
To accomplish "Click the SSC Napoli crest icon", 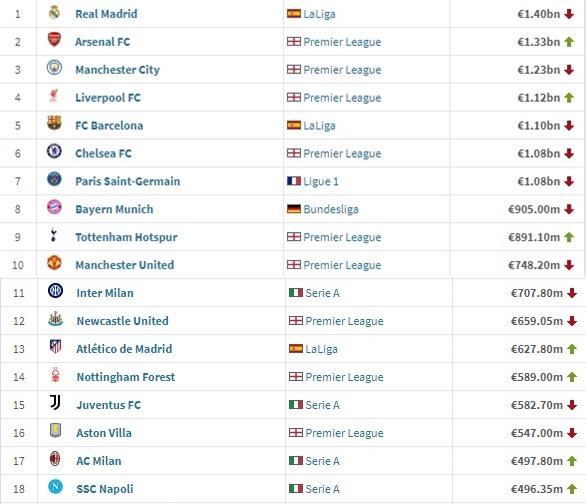I will click(55, 486).
